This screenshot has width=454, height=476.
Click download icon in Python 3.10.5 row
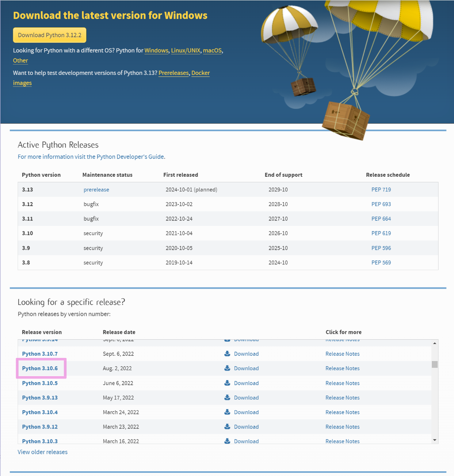point(227,383)
